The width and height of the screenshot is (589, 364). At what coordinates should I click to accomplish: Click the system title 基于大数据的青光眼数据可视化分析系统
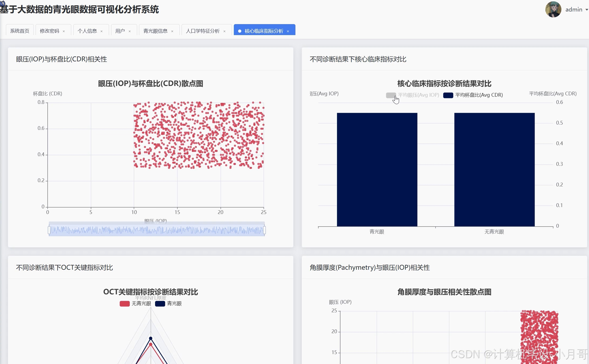coord(79,10)
